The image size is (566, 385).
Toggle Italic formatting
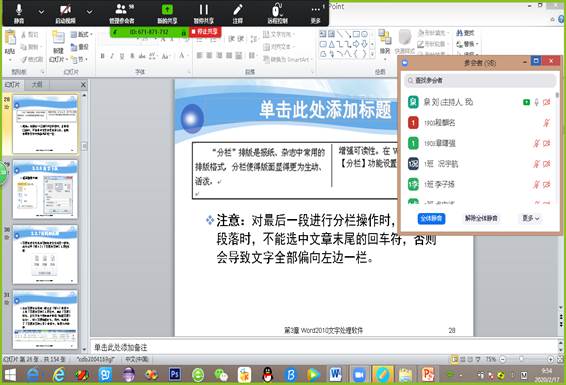112,56
